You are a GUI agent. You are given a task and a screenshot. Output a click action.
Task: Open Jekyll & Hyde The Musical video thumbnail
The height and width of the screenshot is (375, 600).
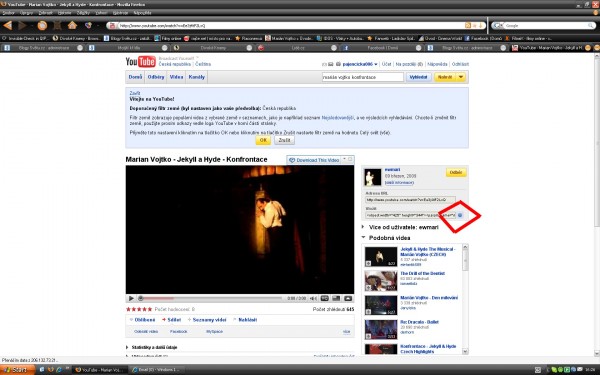[x=380, y=256]
